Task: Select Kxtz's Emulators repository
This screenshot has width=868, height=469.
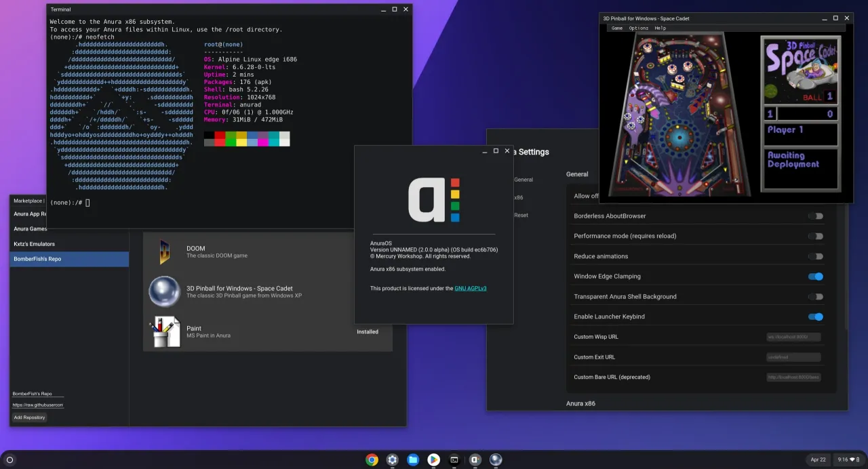Action: tap(35, 244)
